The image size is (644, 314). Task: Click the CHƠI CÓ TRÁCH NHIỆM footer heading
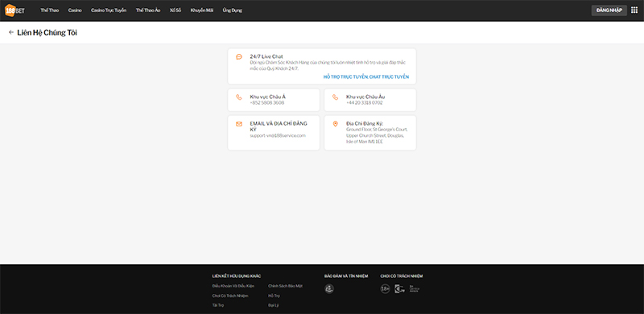click(x=401, y=276)
